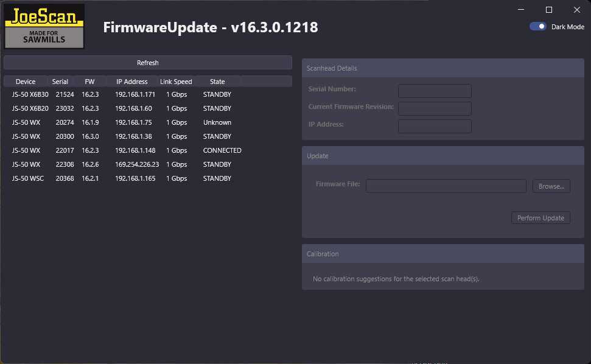Click firmware version 16.3.0 cell
This screenshot has width=591, height=364.
[x=90, y=136]
